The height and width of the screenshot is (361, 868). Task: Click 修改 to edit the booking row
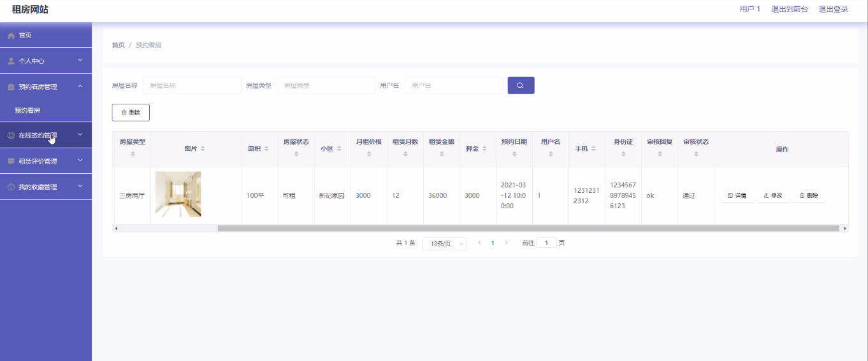[772, 196]
